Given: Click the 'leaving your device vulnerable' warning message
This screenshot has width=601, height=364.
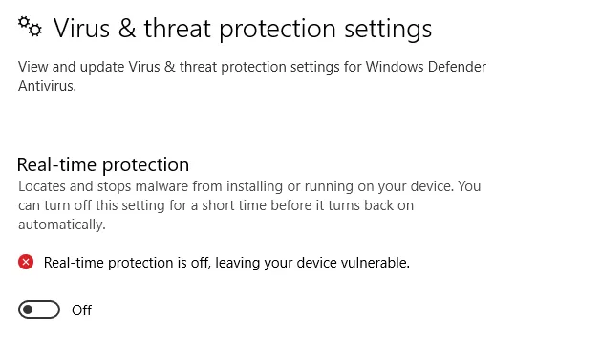Looking at the screenshot, I should (226, 263).
